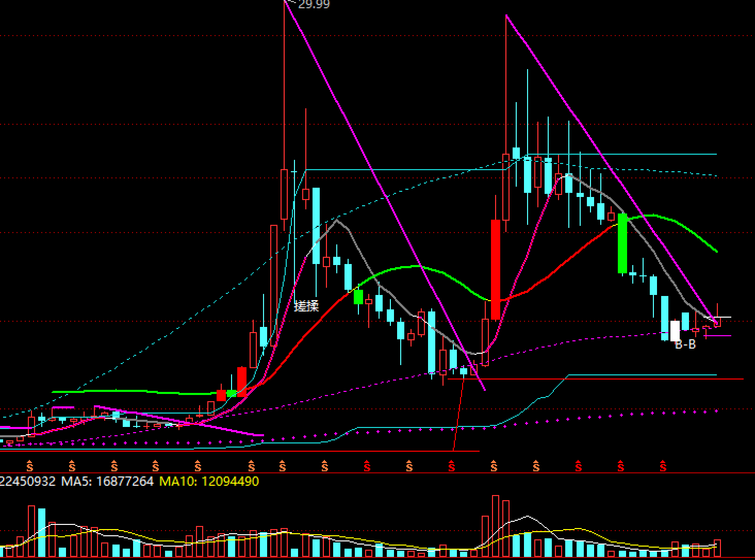This screenshot has height=560, width=755.
Task: Select the tallest solid red candlestick
Action: pyautogui.click(x=496, y=270)
